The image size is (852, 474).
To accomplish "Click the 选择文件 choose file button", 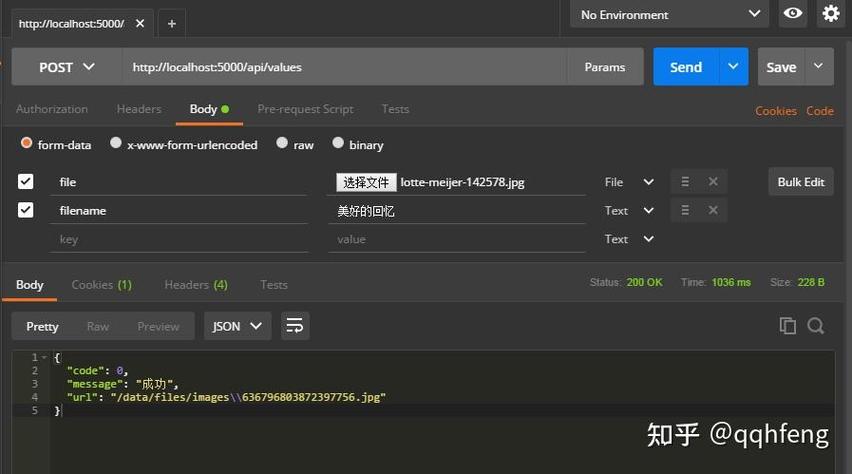I will pyautogui.click(x=366, y=182).
